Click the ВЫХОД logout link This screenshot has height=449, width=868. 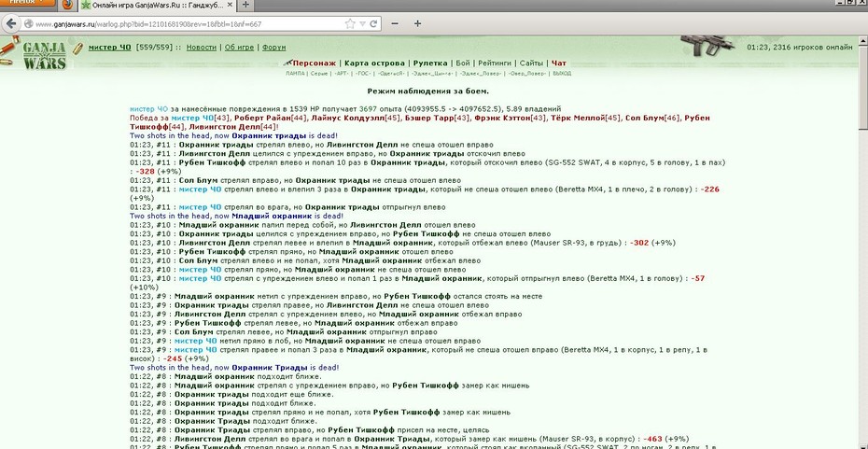(562, 73)
